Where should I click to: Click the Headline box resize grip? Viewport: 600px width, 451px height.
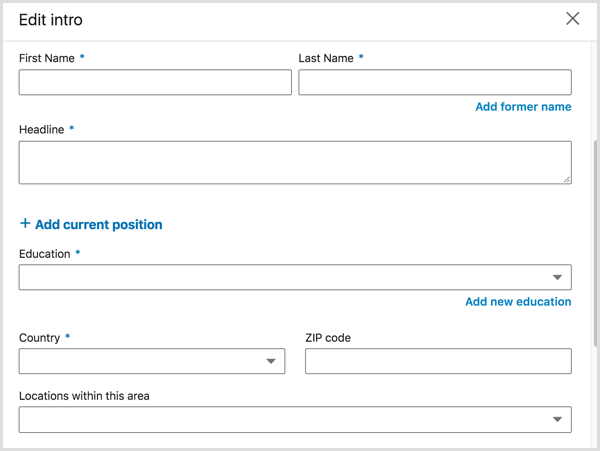pos(566,179)
